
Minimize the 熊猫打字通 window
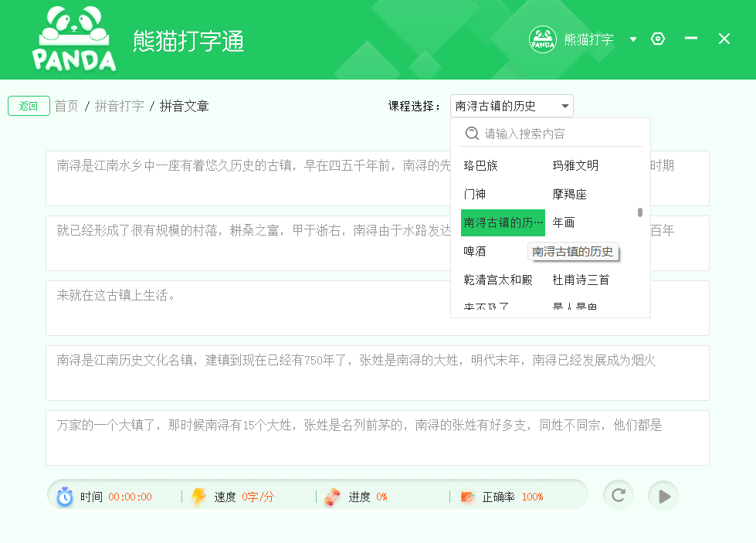[x=691, y=38]
